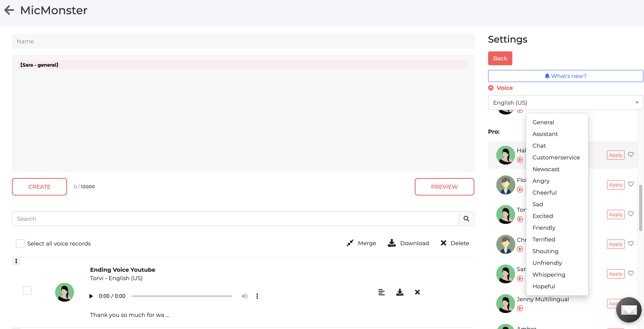Collapse the Voice section chevron

(x=491, y=88)
